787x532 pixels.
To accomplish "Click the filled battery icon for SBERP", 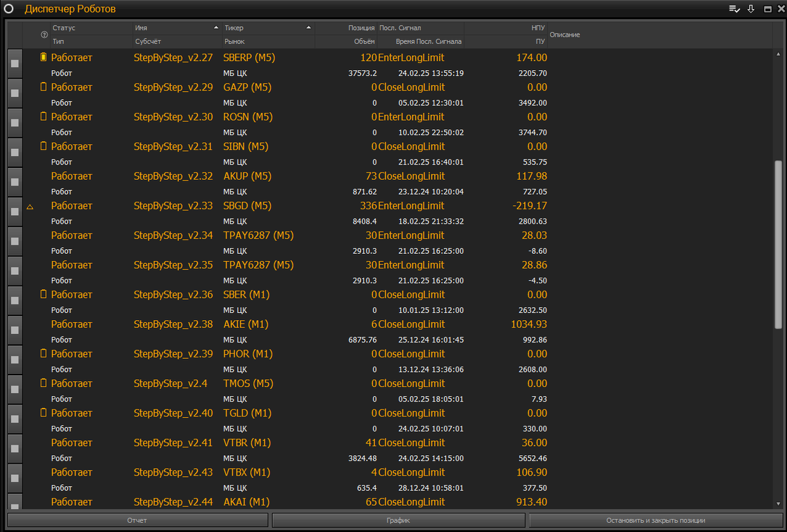I will click(44, 57).
